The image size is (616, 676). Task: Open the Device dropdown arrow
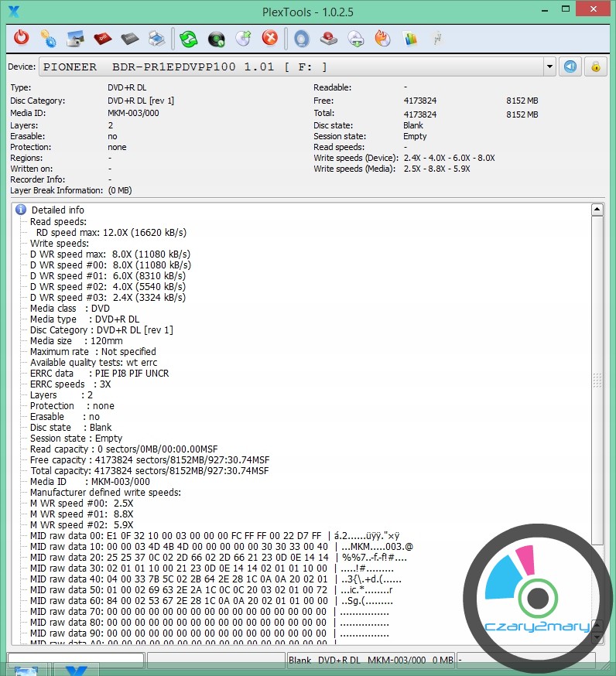tap(549, 67)
